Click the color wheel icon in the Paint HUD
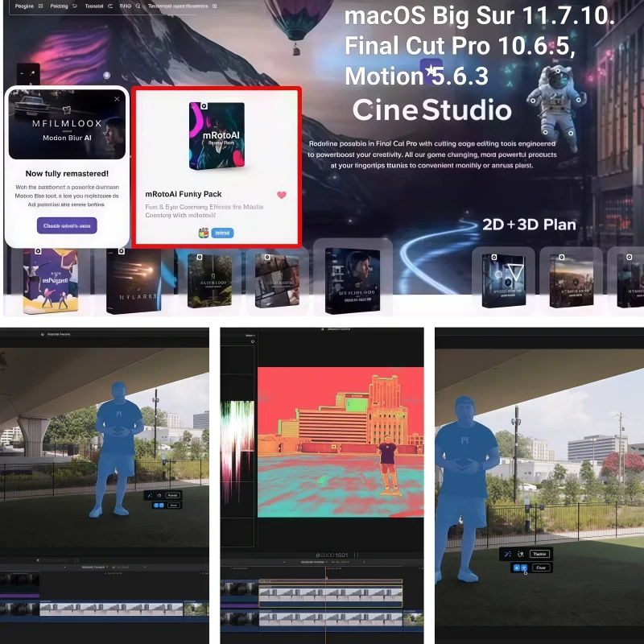This screenshot has width=644, height=644. click(159, 495)
